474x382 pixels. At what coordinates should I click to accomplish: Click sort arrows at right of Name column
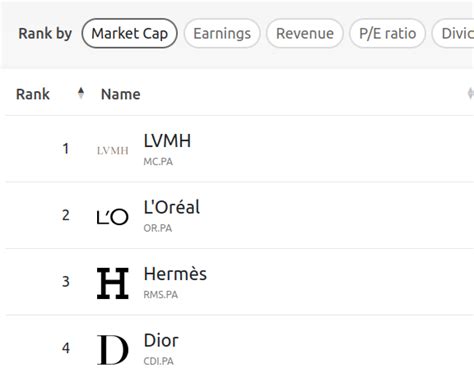[x=470, y=94]
